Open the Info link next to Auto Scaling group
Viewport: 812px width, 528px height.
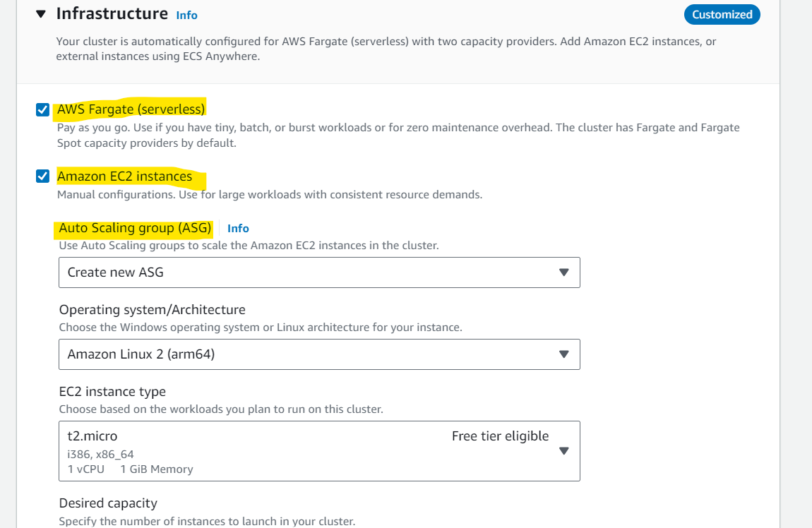238,228
